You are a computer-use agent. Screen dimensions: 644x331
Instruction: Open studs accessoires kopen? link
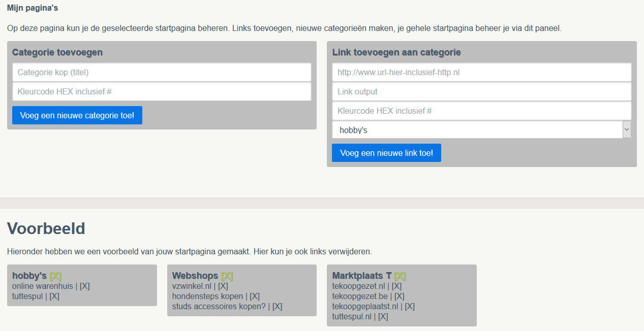[x=219, y=306]
